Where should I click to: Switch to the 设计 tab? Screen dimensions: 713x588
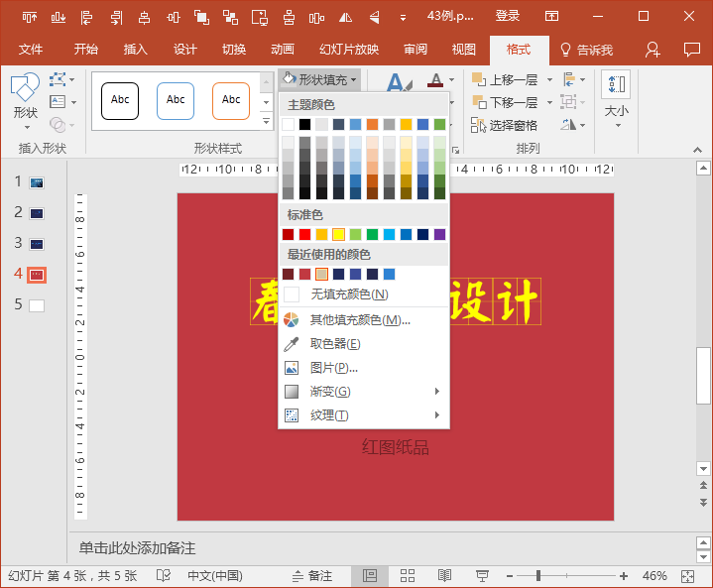click(x=184, y=50)
